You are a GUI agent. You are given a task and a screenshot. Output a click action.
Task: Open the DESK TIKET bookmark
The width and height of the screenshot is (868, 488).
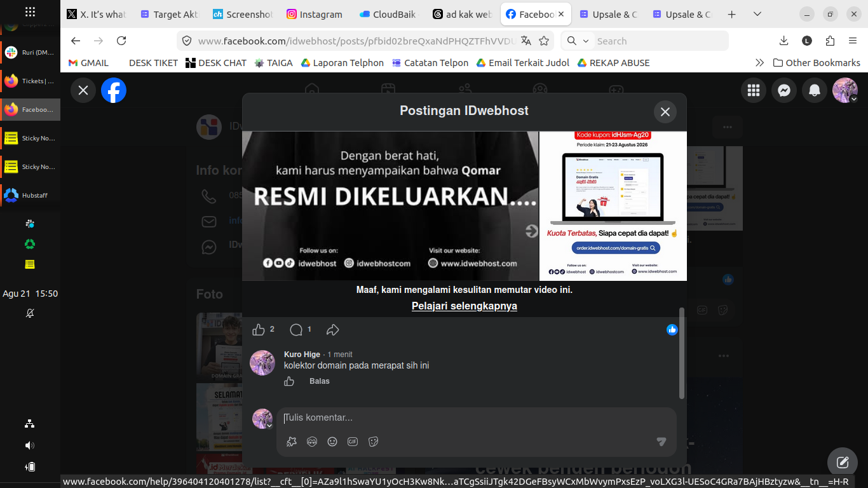pyautogui.click(x=153, y=63)
